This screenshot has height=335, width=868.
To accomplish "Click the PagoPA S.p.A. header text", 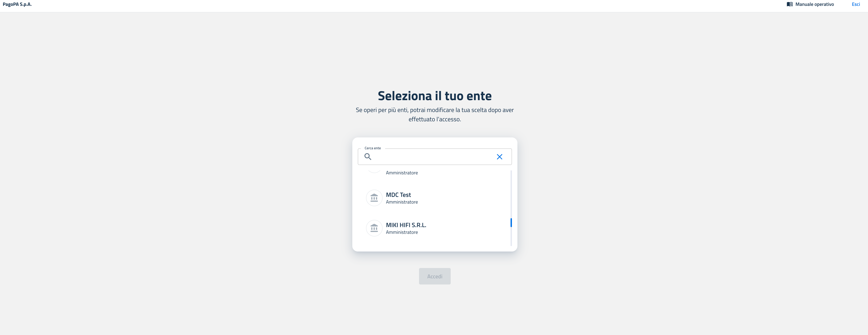I will coord(17,4).
